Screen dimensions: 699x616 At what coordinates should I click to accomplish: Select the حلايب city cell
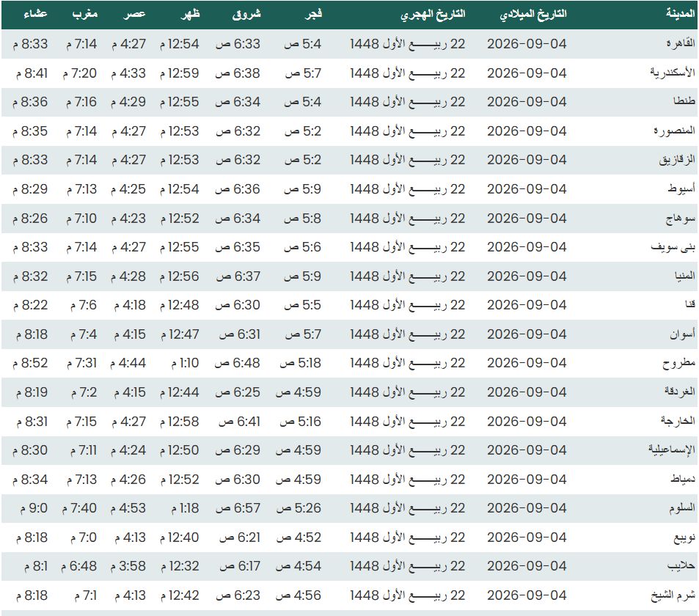point(681,566)
